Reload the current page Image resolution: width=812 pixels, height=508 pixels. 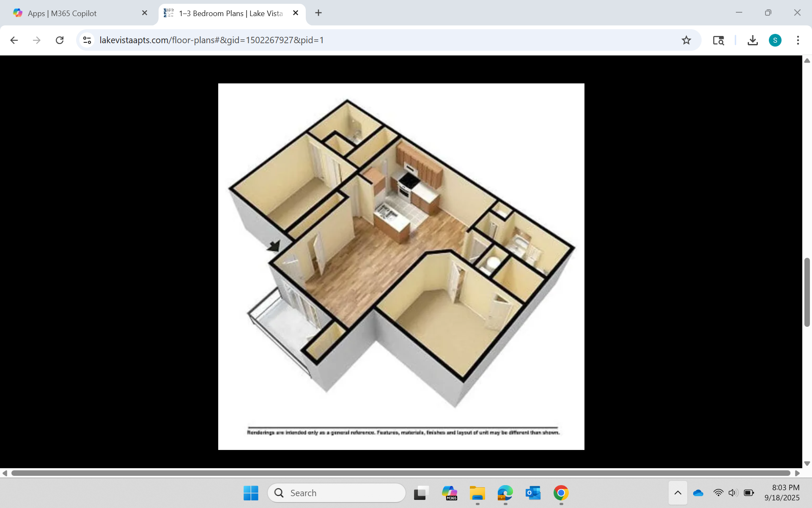60,40
